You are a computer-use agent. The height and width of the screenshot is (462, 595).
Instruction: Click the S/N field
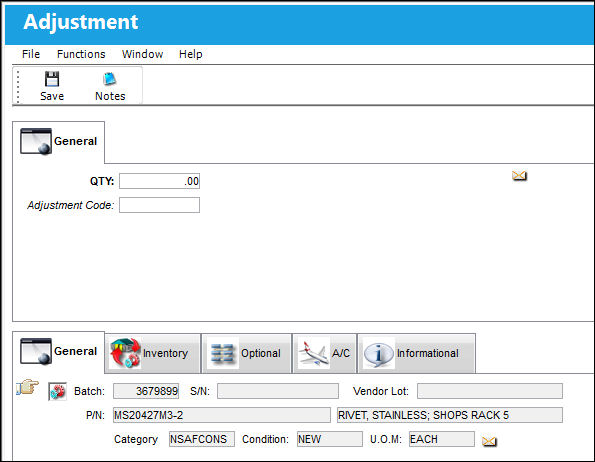[278, 391]
